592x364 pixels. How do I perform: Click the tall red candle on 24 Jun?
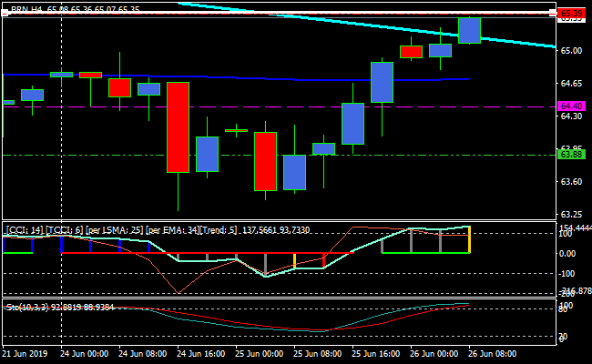pyautogui.click(x=178, y=127)
